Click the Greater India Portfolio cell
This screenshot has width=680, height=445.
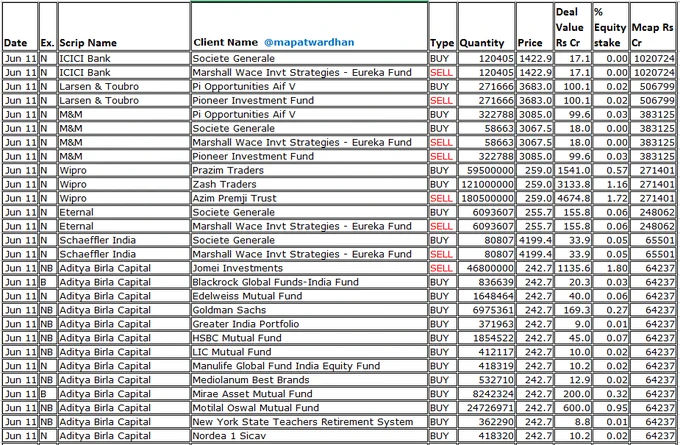pos(309,324)
